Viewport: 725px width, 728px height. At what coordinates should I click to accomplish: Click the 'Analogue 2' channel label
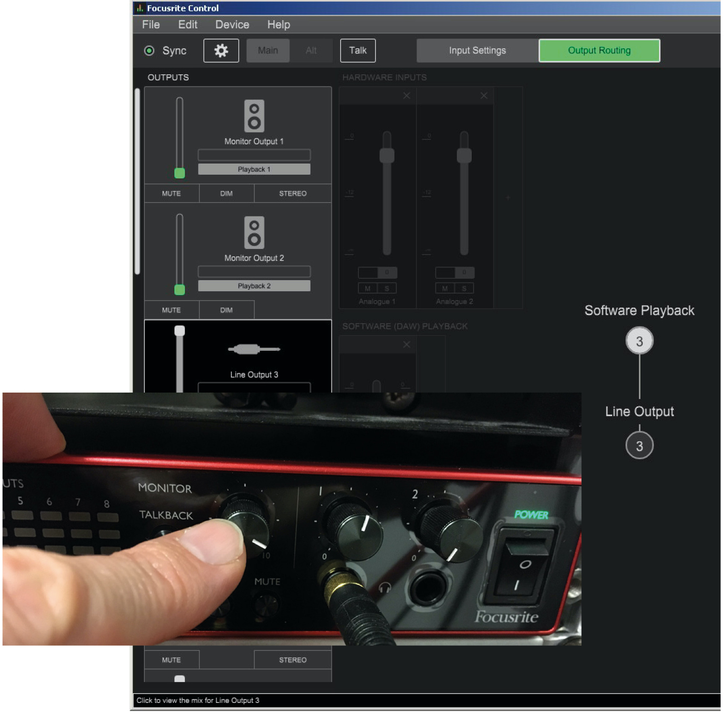click(x=455, y=302)
